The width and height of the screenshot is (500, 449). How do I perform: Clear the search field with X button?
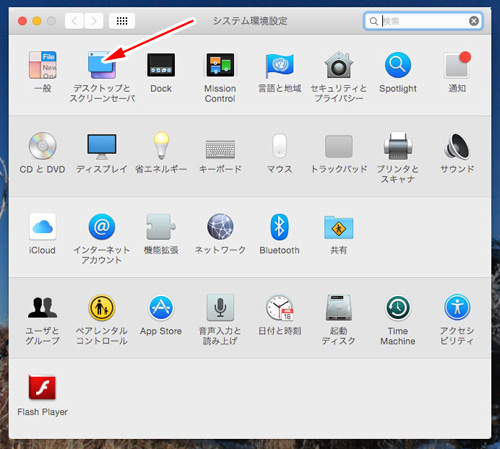point(474,21)
